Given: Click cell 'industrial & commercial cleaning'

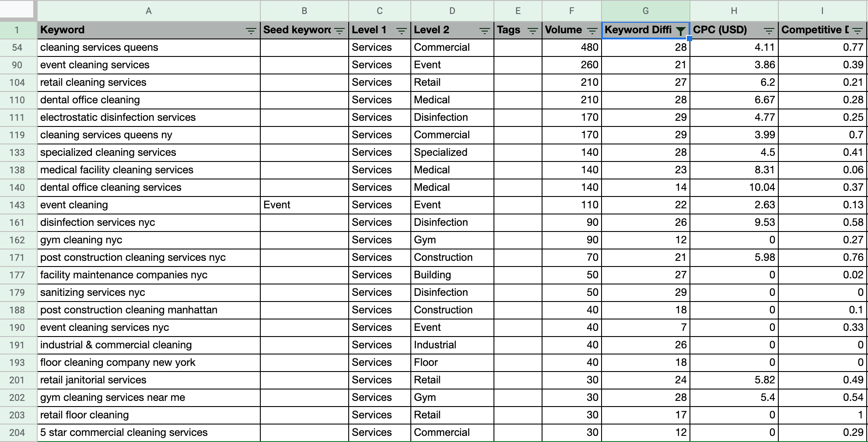Looking at the screenshot, I should 149,345.
